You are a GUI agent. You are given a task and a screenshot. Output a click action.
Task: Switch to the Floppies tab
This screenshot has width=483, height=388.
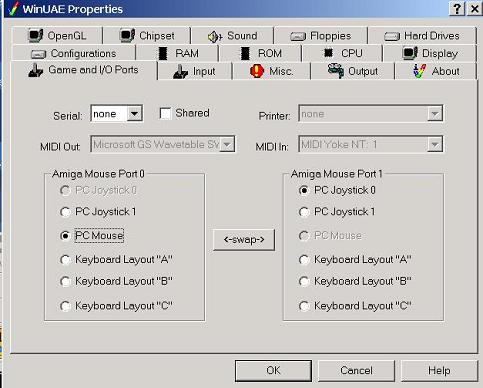point(321,36)
